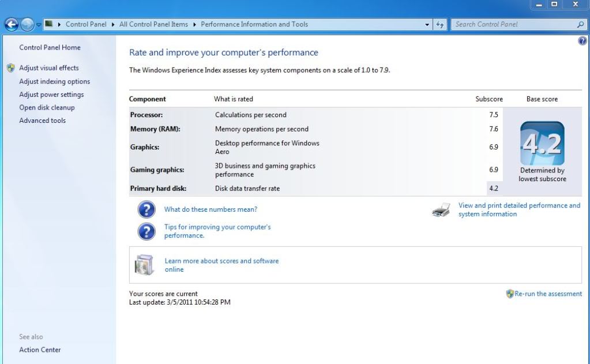Click the shield icon beside Adjust visual effects
The height and width of the screenshot is (364, 590).
(11, 67)
